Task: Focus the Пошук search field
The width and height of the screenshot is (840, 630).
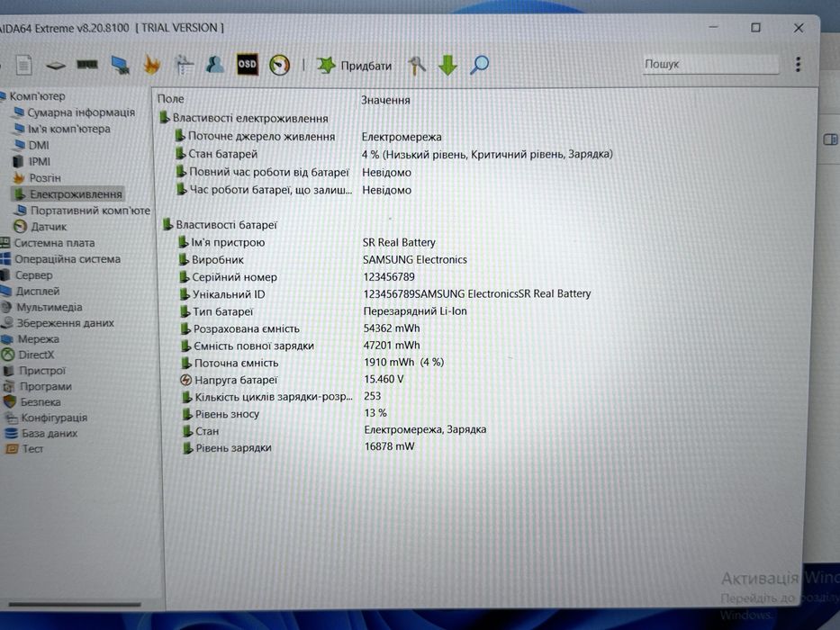Action: pyautogui.click(x=710, y=64)
